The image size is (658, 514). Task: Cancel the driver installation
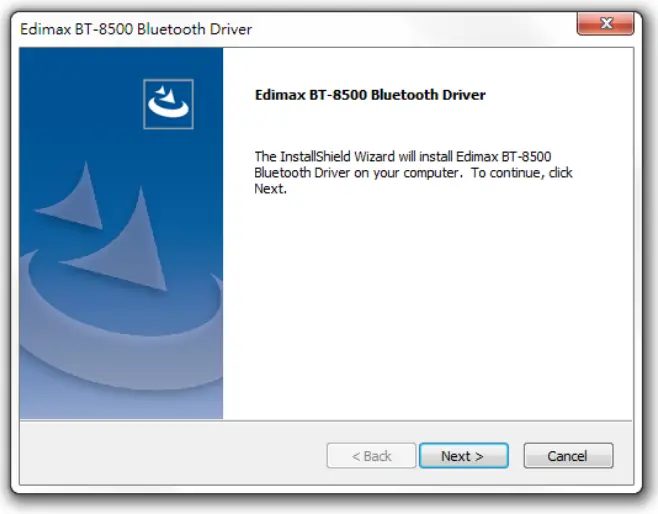568,456
